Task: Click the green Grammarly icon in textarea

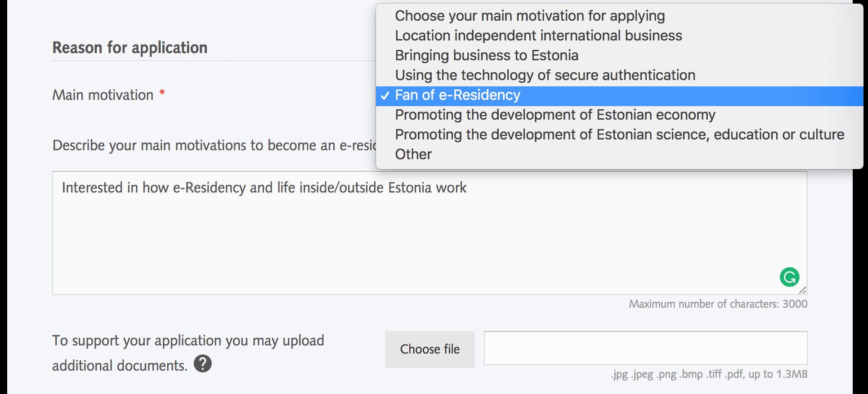Action: coord(789,277)
